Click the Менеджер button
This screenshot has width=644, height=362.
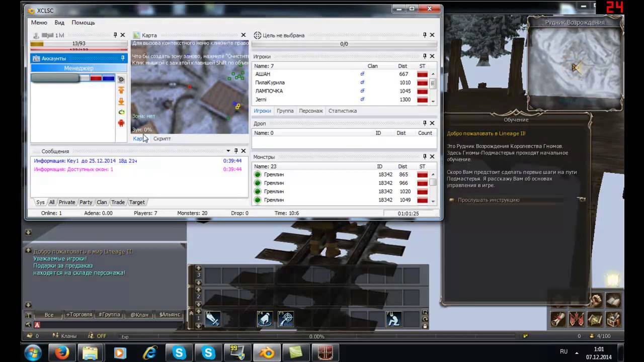(78, 68)
